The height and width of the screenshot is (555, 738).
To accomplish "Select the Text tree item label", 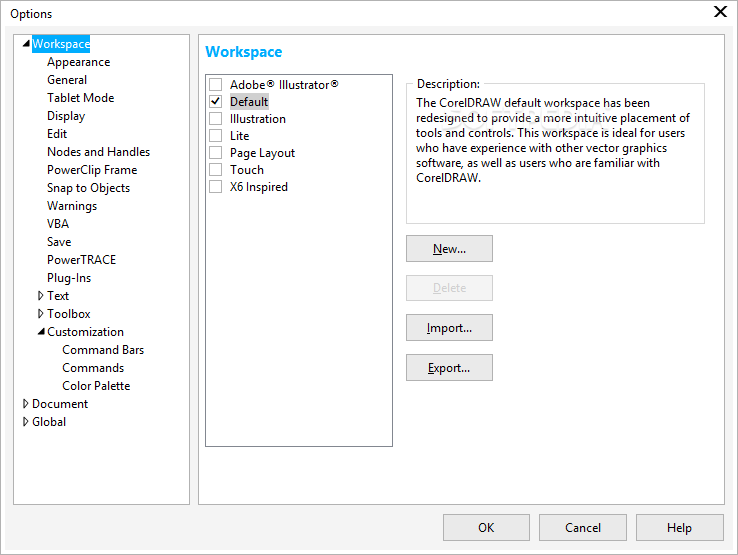I will (58, 296).
